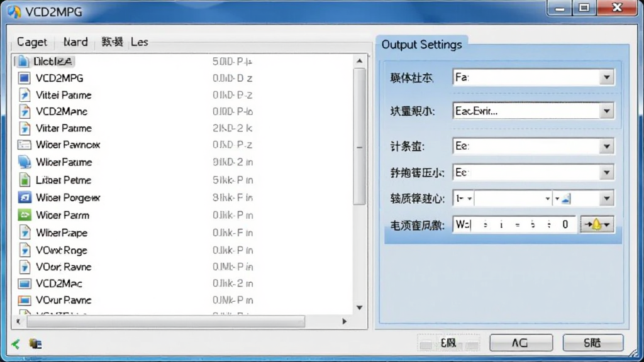
Task: Select the Wiber Parm row text
Action: coord(62,215)
